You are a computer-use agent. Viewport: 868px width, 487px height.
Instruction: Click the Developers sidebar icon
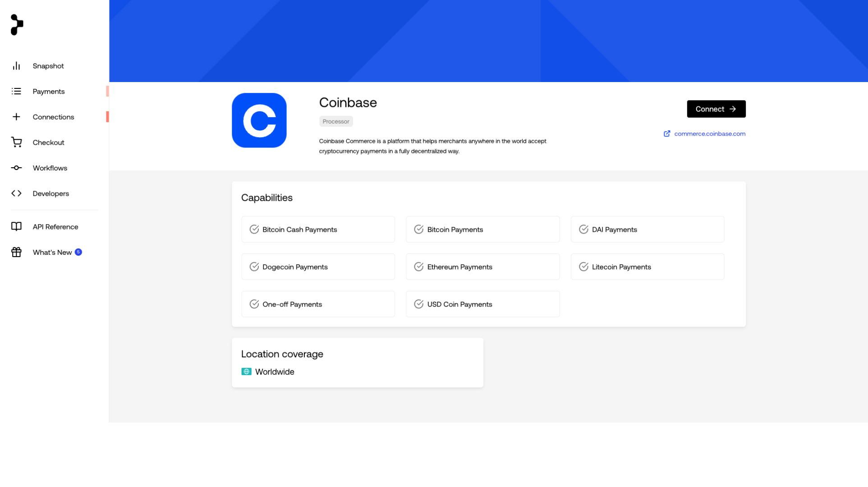pyautogui.click(x=16, y=193)
